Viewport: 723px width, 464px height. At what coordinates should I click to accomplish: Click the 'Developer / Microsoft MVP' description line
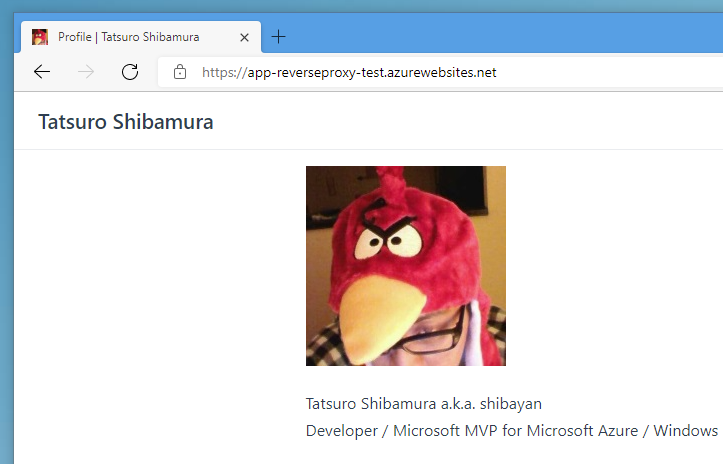click(x=512, y=431)
